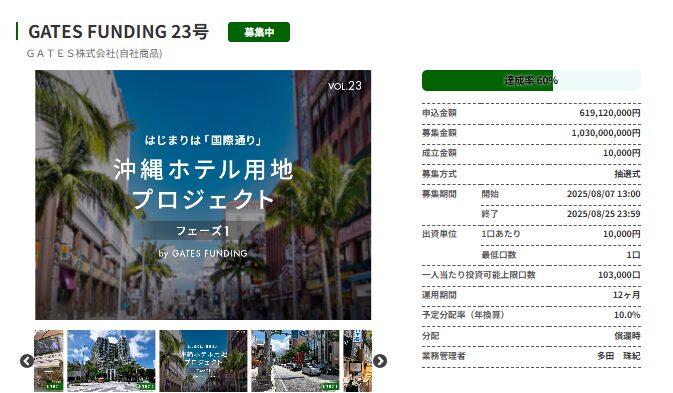Click the 12ヶ月 operation period value

627,295
